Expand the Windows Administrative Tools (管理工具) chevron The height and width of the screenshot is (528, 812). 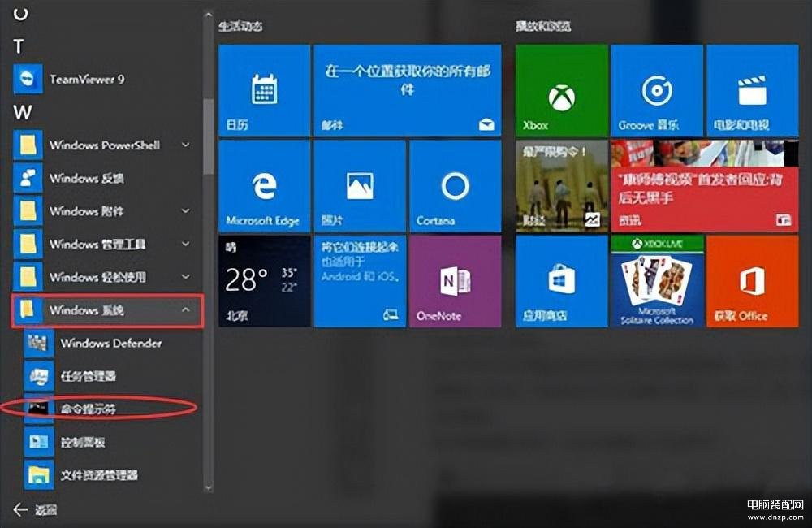pos(185,244)
